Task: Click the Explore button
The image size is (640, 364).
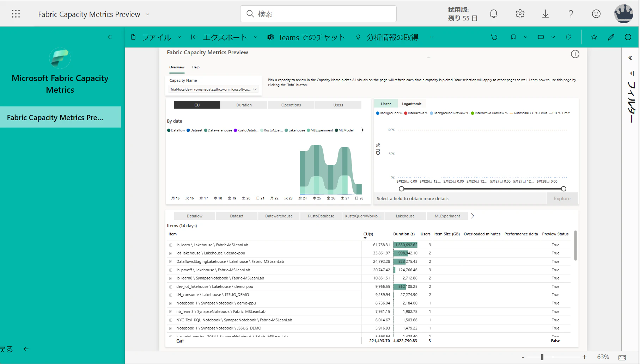Action: tap(562, 198)
